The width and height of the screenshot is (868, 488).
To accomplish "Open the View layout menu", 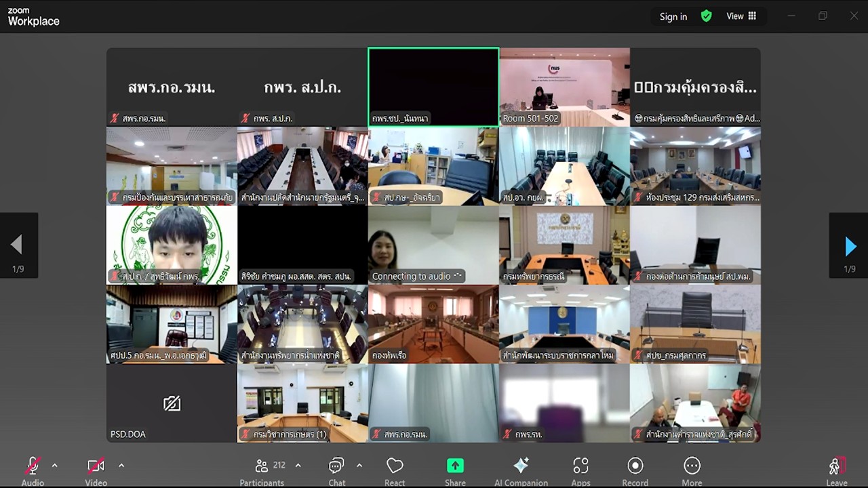I will pyautogui.click(x=741, y=16).
